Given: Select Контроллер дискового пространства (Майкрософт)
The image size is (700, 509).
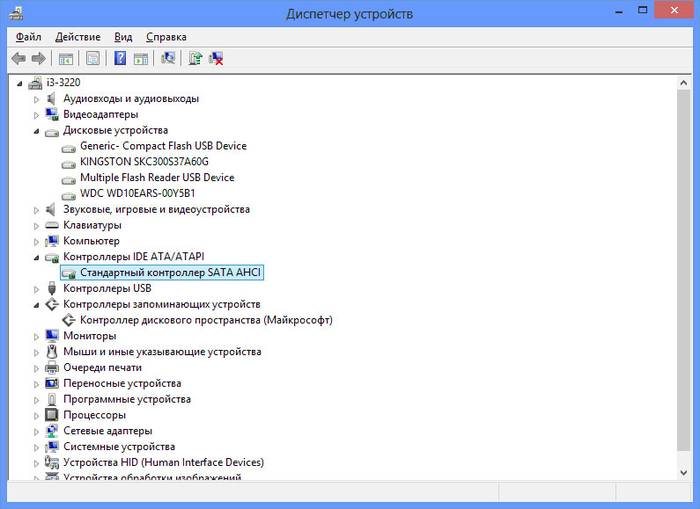Looking at the screenshot, I should coord(206,320).
